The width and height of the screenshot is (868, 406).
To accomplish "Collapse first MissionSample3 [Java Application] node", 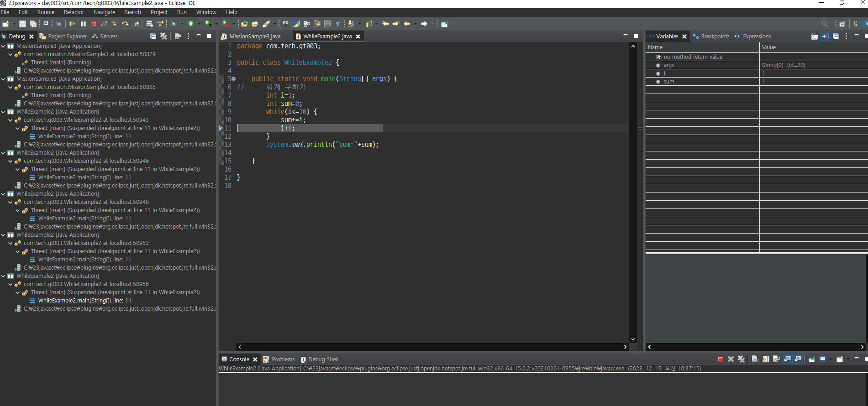I will (x=3, y=46).
